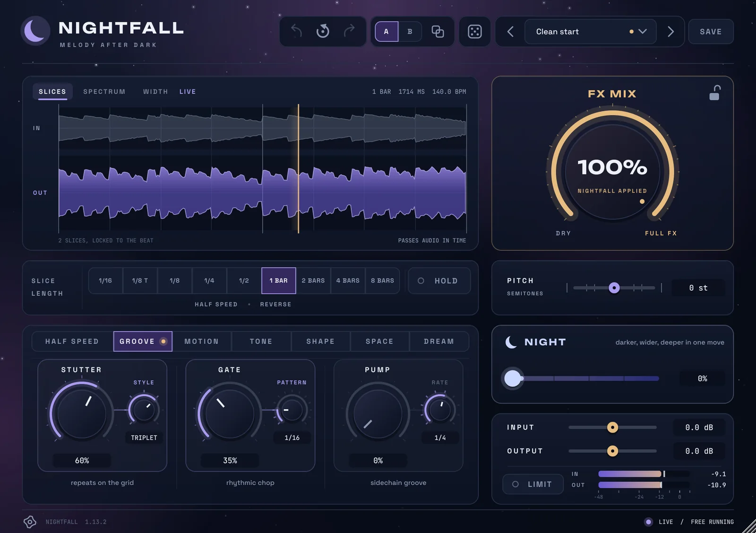Viewport: 756px width, 533px height.
Task: Click the SAVE button
Action: pos(711,32)
